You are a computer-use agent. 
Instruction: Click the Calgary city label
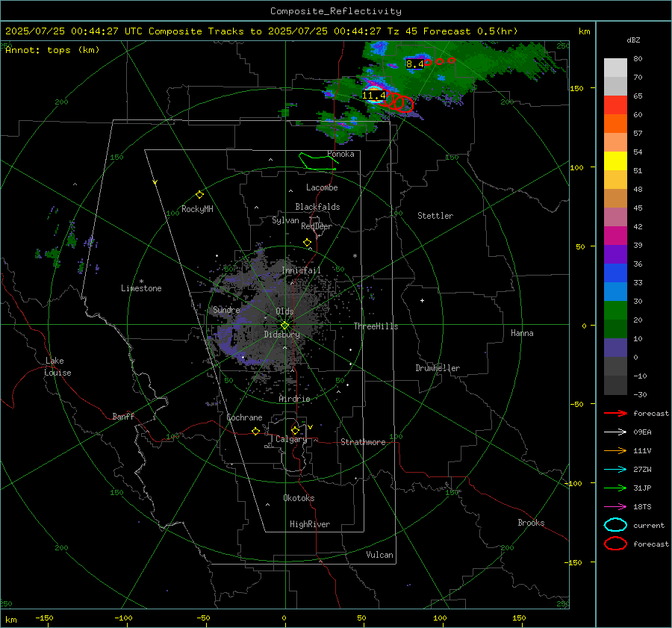pyautogui.click(x=291, y=439)
